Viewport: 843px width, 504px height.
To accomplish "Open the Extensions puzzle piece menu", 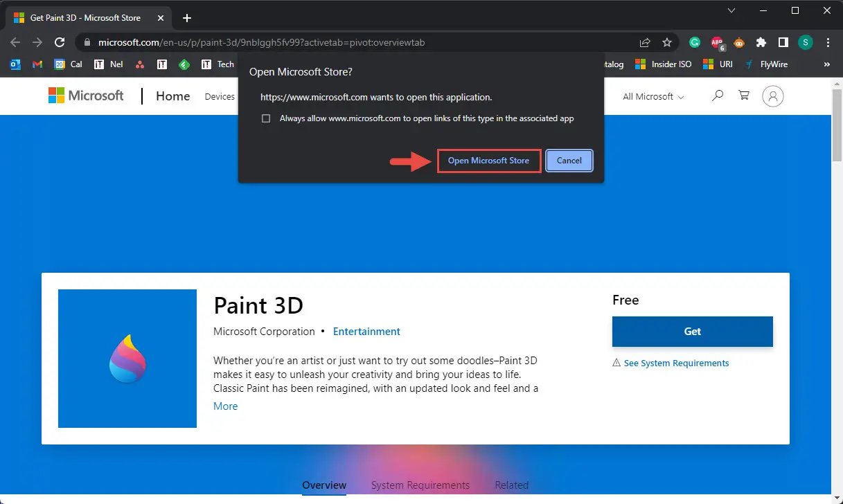I will tap(761, 42).
